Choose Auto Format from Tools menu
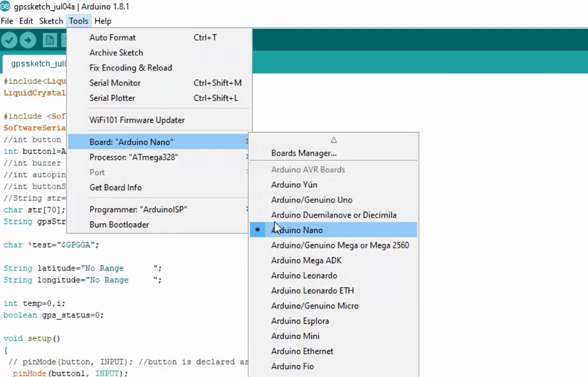 point(159,37)
